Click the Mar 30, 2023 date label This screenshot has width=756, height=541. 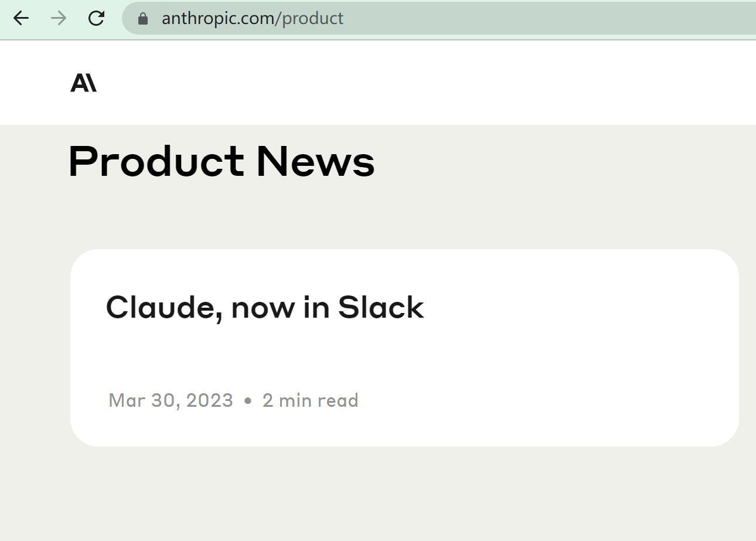tap(171, 400)
